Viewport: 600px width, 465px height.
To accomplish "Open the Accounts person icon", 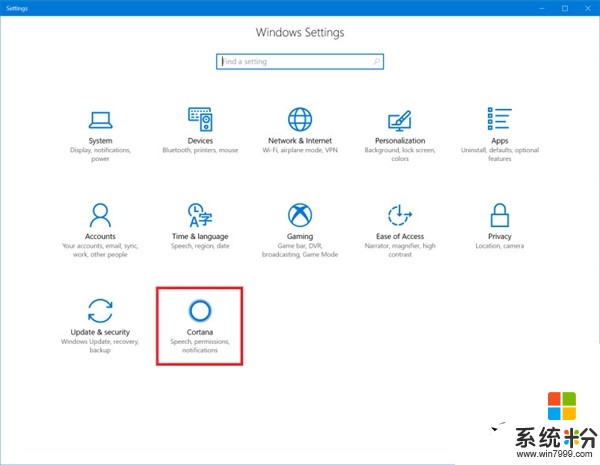I will [100, 215].
